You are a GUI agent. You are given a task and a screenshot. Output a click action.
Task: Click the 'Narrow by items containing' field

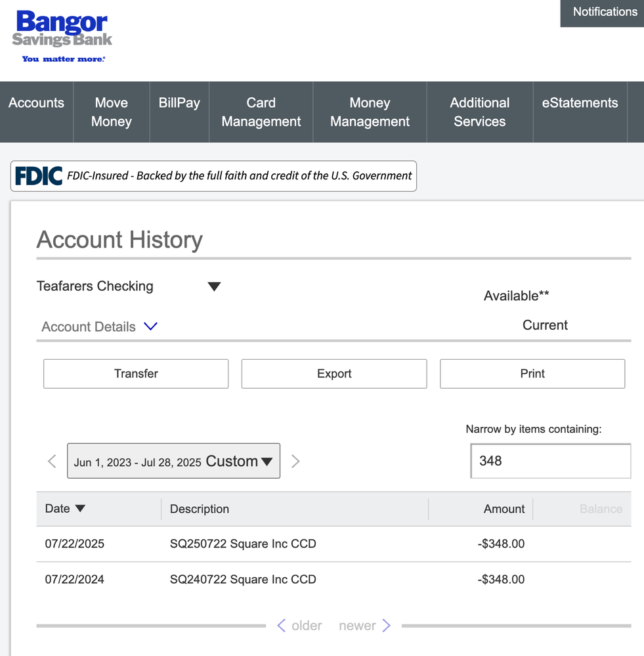(550, 461)
